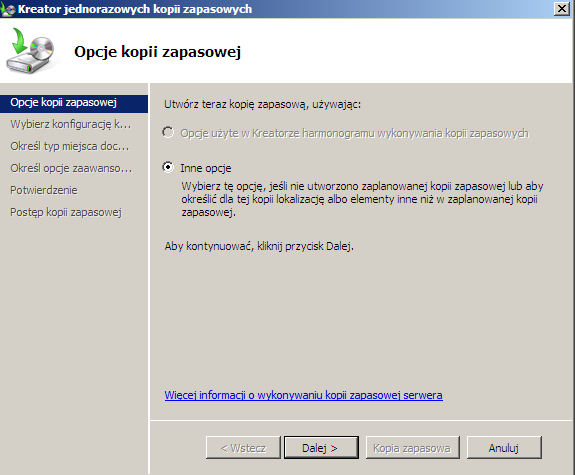Open the 'Potwierdzenie' sidebar step
The height and width of the screenshot is (475, 575).
coord(44,190)
